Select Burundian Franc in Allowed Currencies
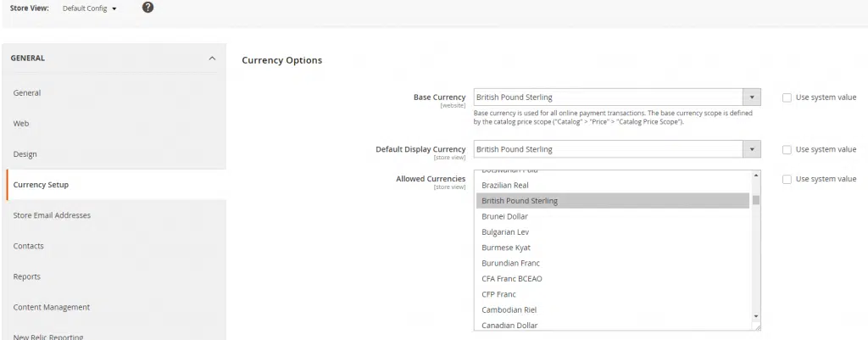868x340 pixels. point(613,263)
